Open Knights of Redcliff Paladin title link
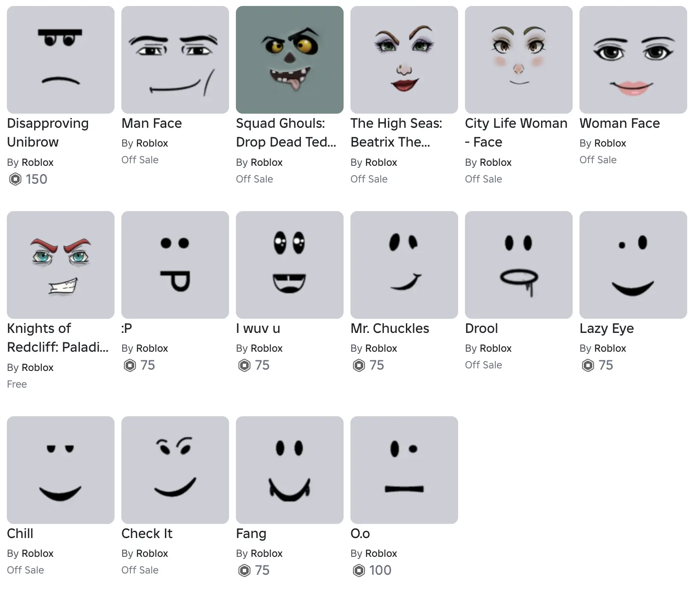Screen dimensions: 700x600 coord(58,338)
